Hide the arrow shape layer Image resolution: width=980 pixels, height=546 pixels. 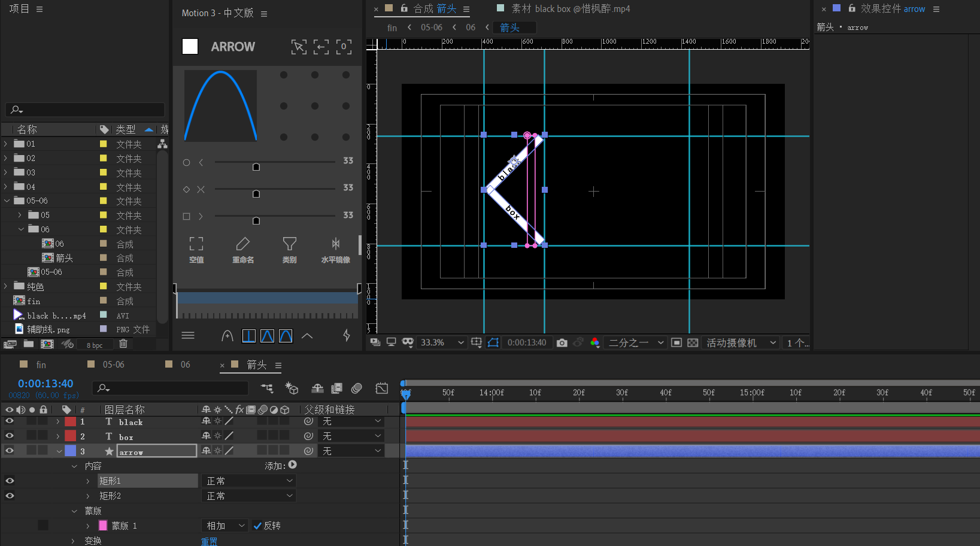coord(10,451)
